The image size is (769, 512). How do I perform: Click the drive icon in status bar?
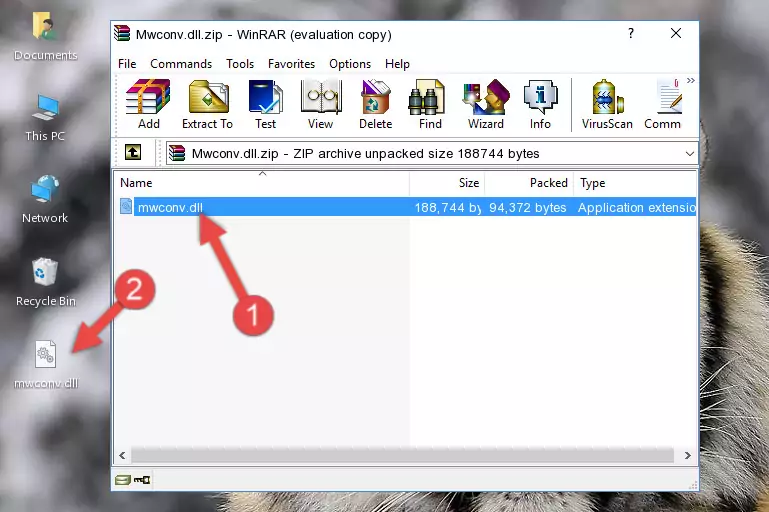point(123,480)
